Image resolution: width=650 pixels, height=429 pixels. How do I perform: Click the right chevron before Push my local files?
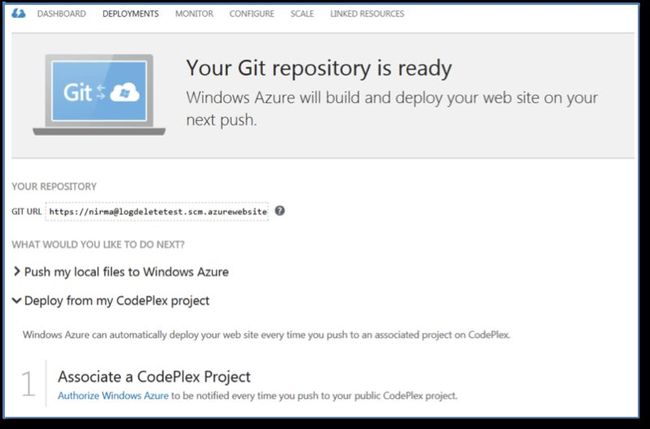17,272
